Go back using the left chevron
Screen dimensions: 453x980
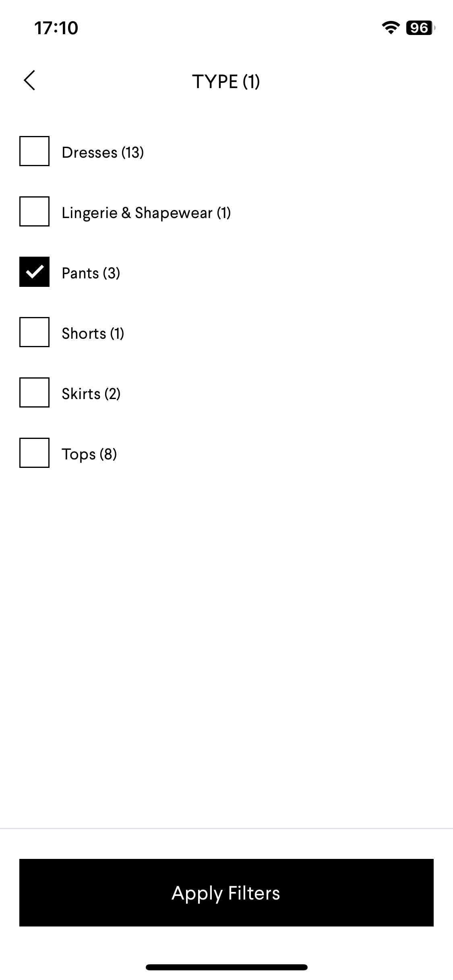pyautogui.click(x=30, y=80)
